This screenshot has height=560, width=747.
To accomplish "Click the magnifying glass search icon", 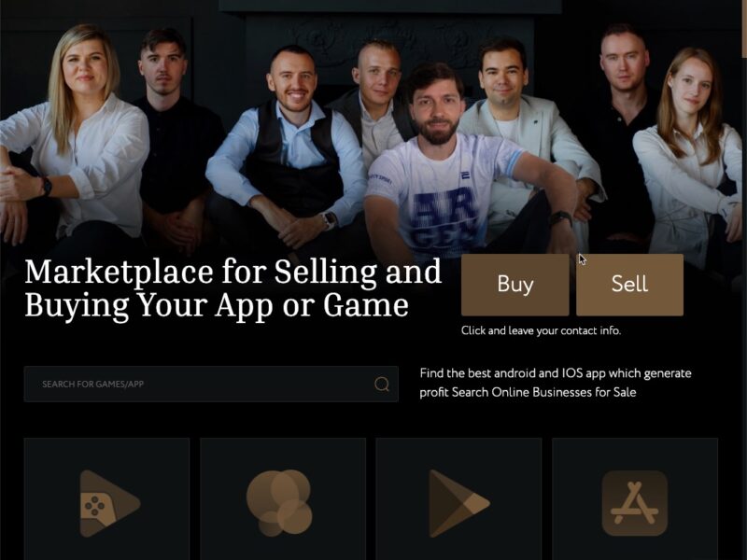I will tap(382, 384).
